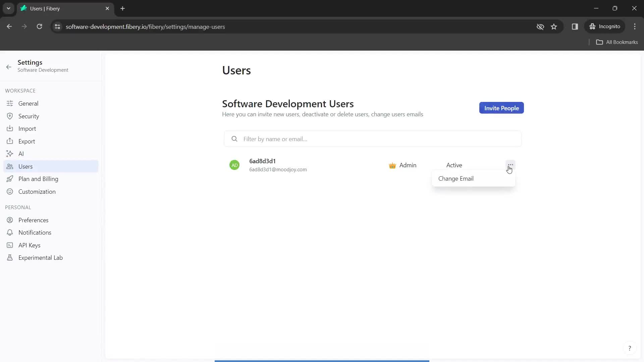The image size is (644, 362).
Task: Click the Users sidebar icon
Action: pos(10,166)
